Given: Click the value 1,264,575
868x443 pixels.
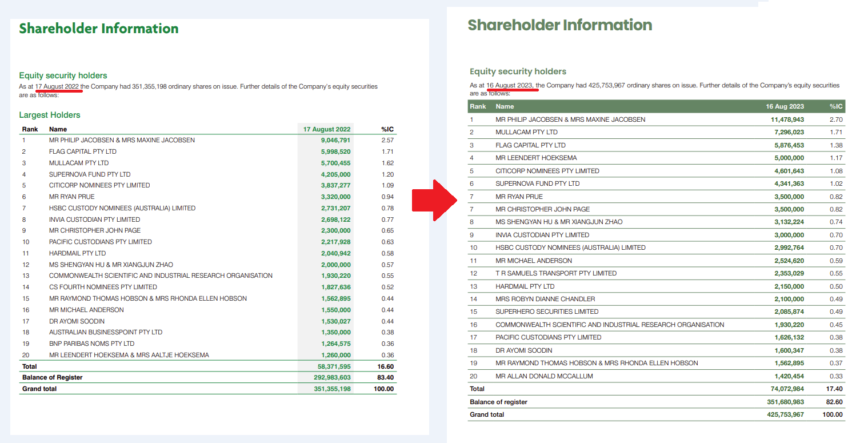Looking at the screenshot, I should pyautogui.click(x=336, y=344).
